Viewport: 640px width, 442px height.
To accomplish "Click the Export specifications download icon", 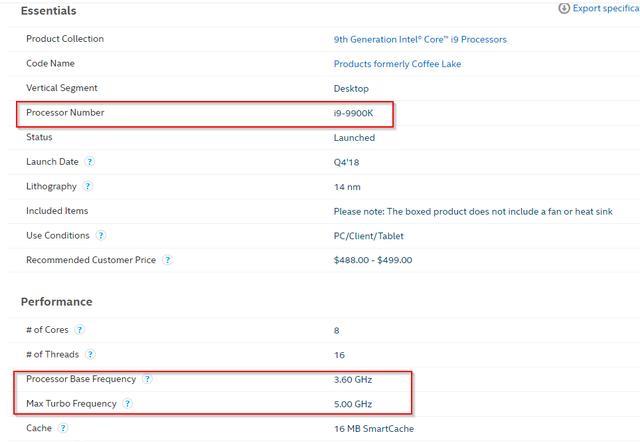I will pos(564,8).
